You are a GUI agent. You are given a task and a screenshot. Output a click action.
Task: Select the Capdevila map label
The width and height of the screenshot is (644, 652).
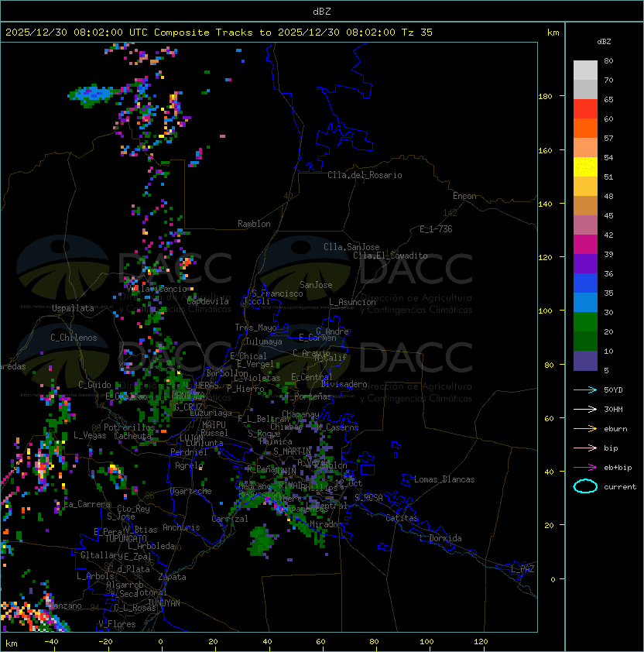point(208,301)
